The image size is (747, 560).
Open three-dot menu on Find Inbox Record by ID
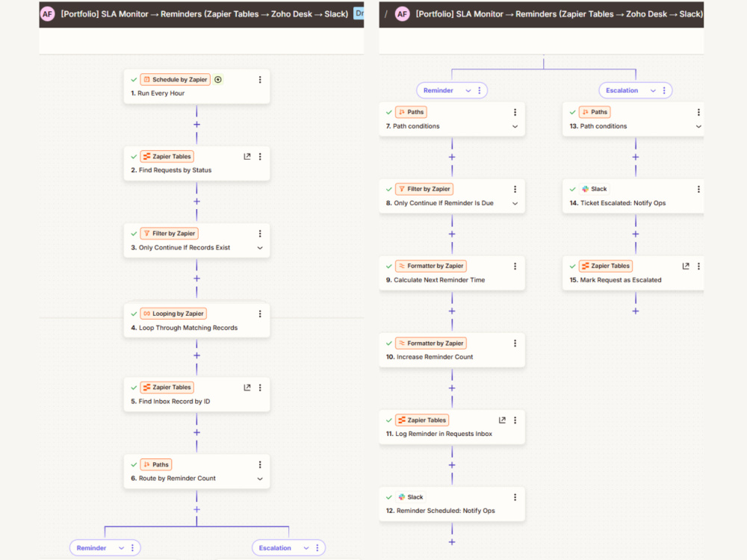[x=260, y=388]
